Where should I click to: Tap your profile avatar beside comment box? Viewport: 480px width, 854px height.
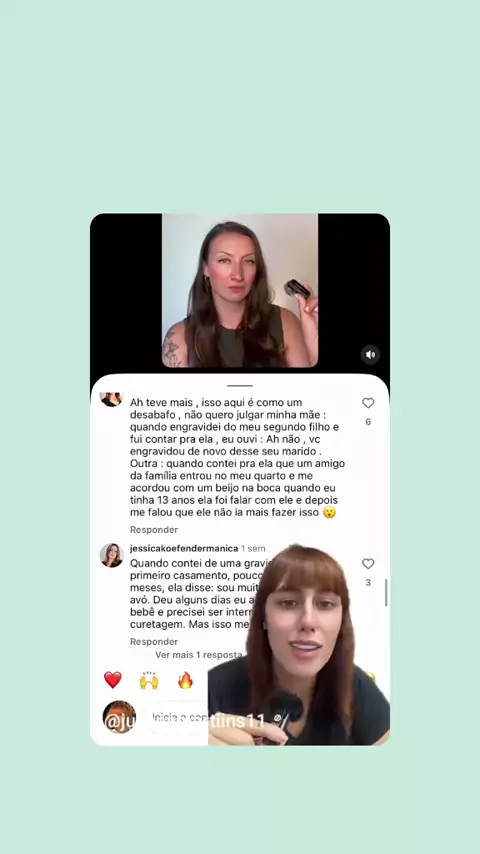[x=119, y=717]
